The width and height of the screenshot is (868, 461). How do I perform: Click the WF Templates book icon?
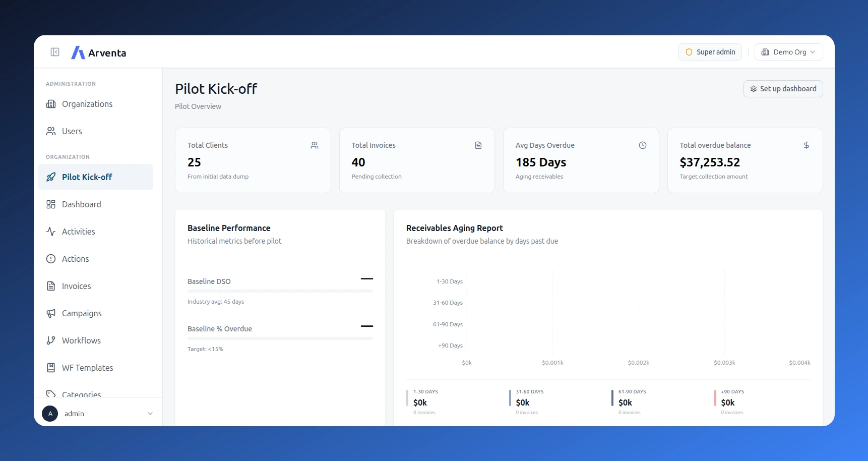(51, 368)
